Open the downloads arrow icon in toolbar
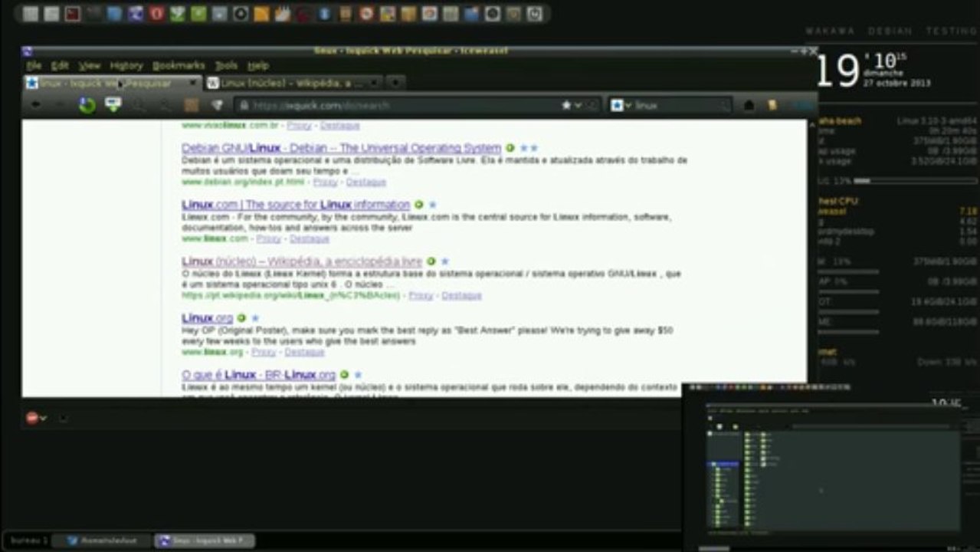Image resolution: width=980 pixels, height=552 pixels. pyautogui.click(x=113, y=104)
